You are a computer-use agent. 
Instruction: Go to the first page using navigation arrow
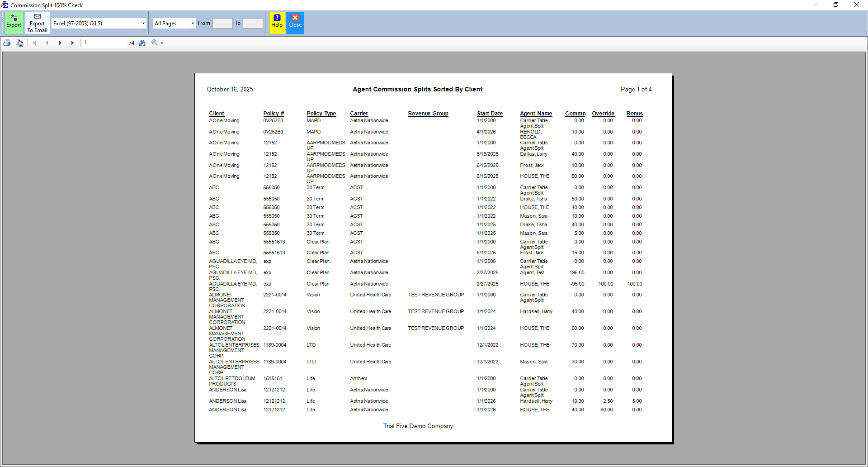[x=34, y=43]
